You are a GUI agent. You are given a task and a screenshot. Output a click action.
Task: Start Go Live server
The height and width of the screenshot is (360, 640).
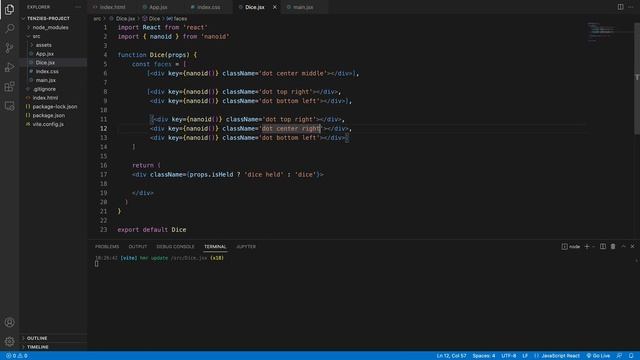pos(598,356)
